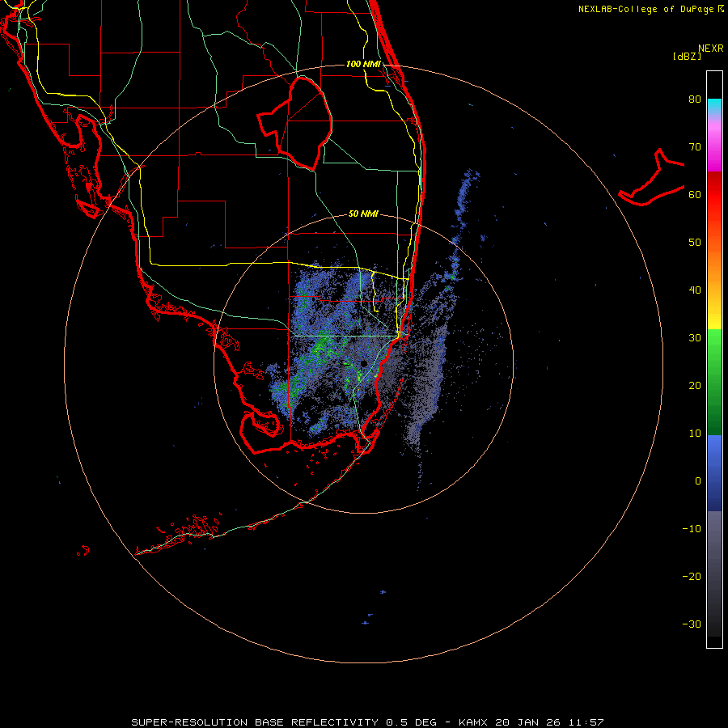Viewport: 728px width, 728px height.
Task: Click the SUPER-RESOLUTION BASE REFLECTIVITY caption
Action: pyautogui.click(x=255, y=722)
